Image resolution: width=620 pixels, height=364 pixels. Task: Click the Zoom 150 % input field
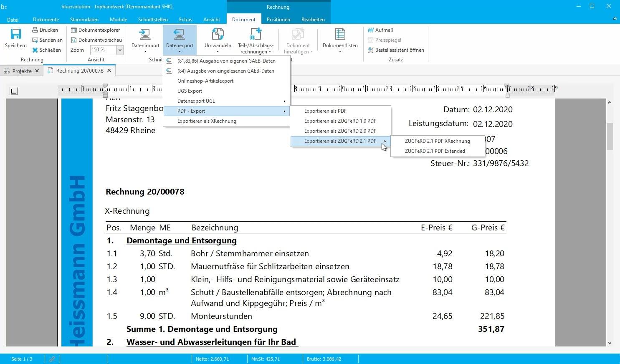[103, 50]
